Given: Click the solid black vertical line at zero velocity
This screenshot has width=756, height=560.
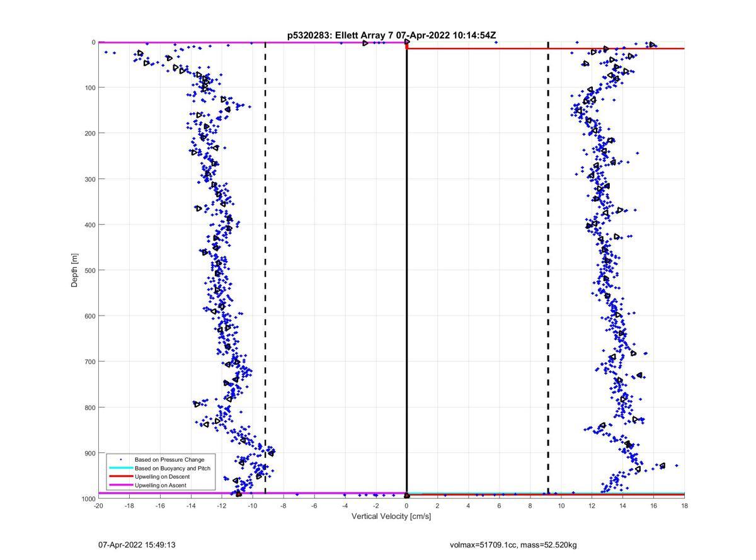Looking at the screenshot, I should point(407,270).
